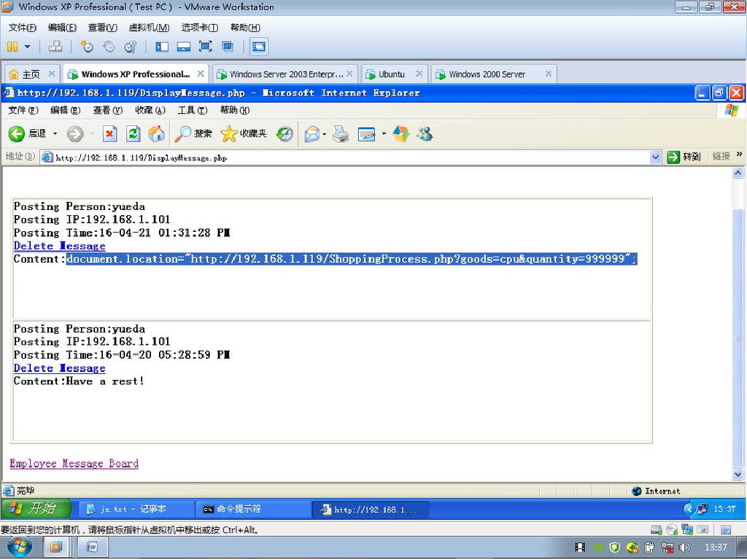This screenshot has height=560, width=747.
Task: Click VMware console view icon
Action: (259, 47)
